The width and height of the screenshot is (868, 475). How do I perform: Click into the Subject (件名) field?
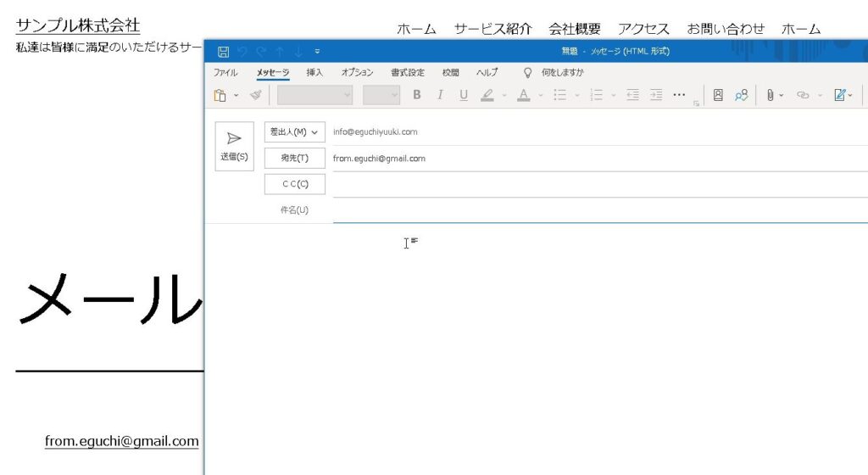click(593, 210)
